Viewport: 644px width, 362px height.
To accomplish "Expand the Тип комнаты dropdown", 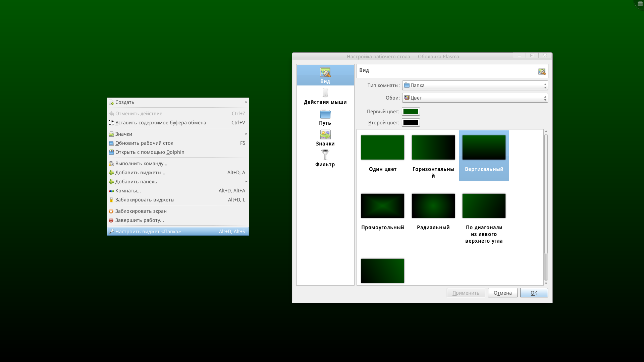I will point(475,85).
